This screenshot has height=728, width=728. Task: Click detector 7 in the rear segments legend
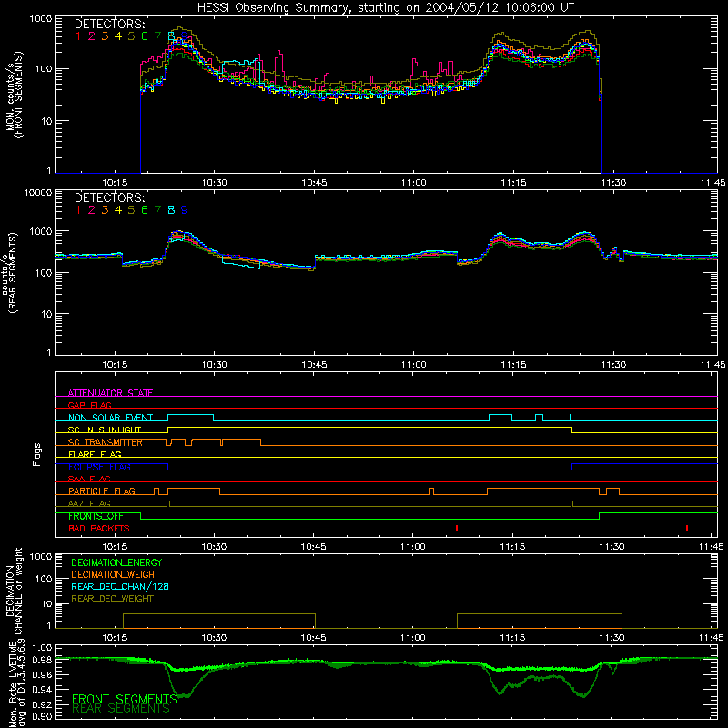coord(157,210)
